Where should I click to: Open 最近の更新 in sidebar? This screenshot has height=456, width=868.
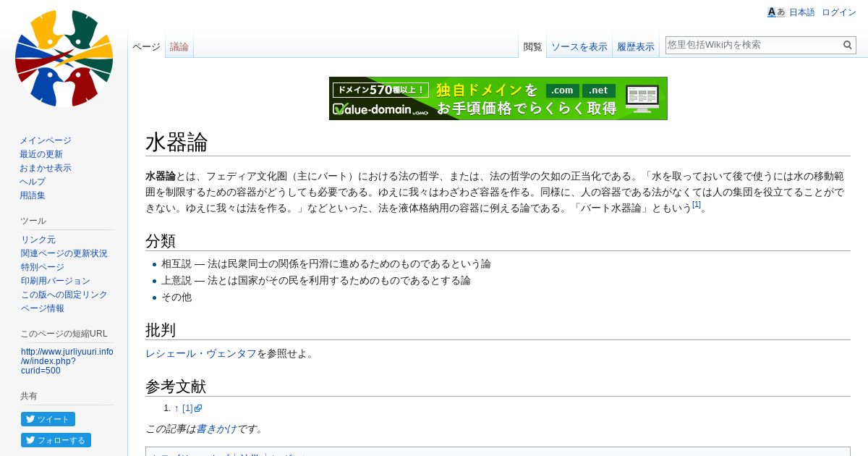pyautogui.click(x=41, y=154)
